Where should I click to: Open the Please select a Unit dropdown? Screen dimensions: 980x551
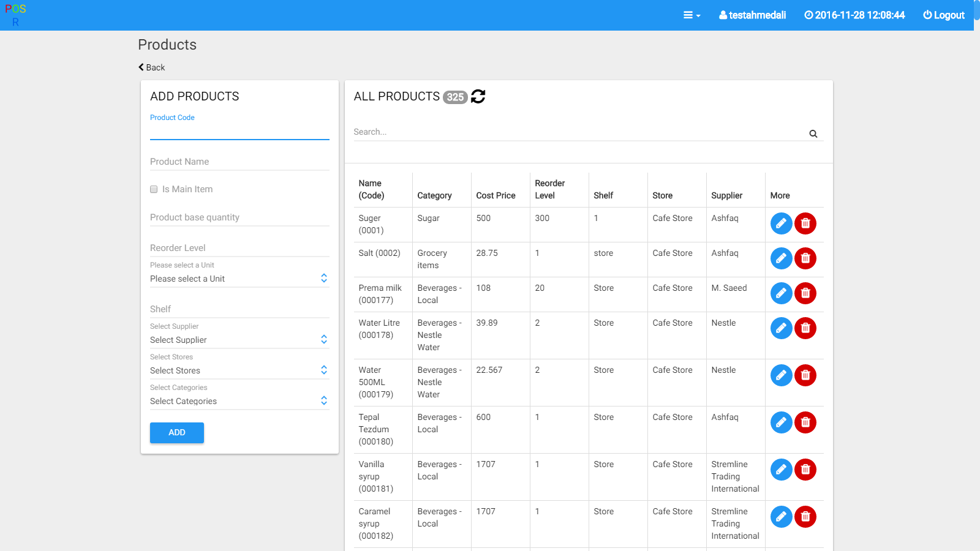pos(239,279)
